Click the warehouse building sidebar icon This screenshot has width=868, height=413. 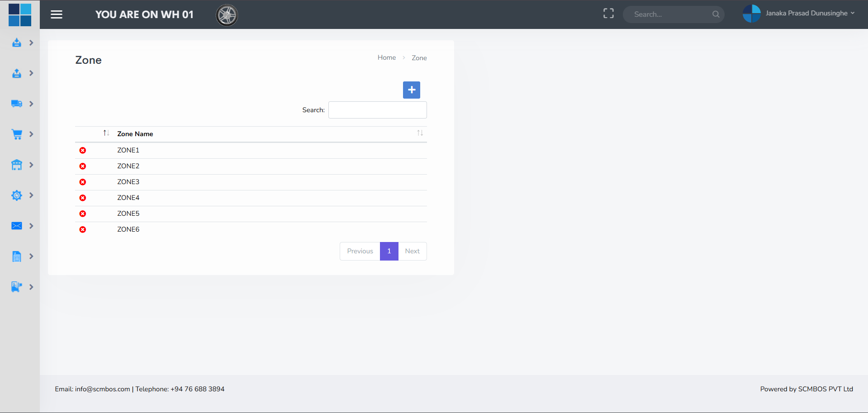tap(17, 165)
